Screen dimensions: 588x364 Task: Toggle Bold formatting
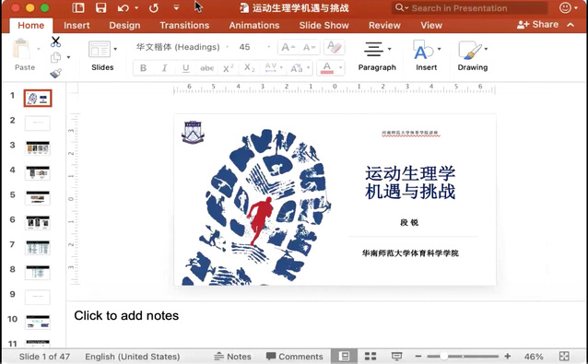143,68
